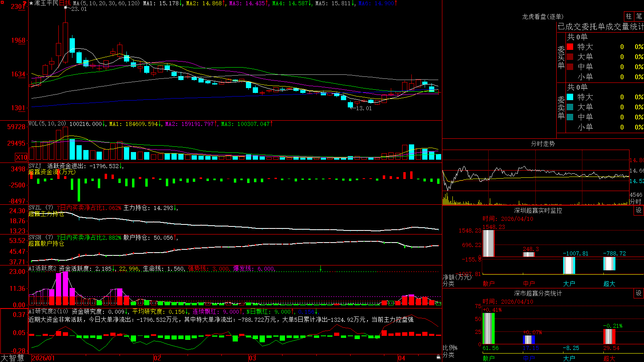Switch the 龙虎看盘 panel to 笔 view

[639, 16]
